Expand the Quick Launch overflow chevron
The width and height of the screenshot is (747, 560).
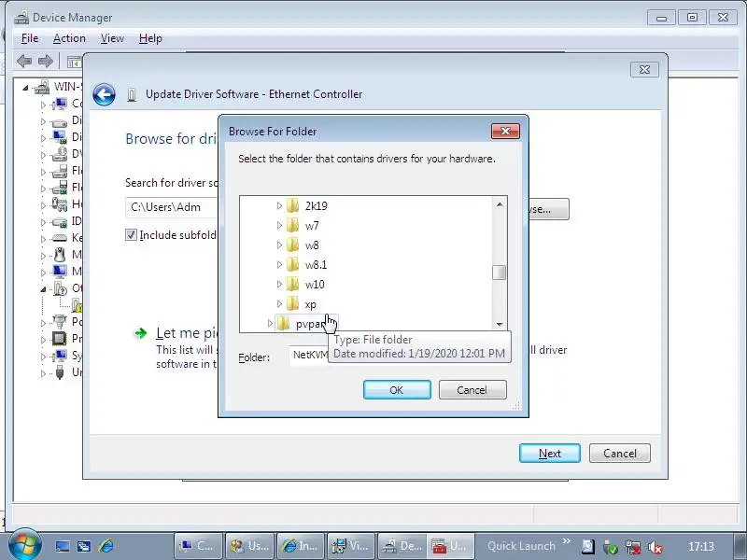click(567, 541)
